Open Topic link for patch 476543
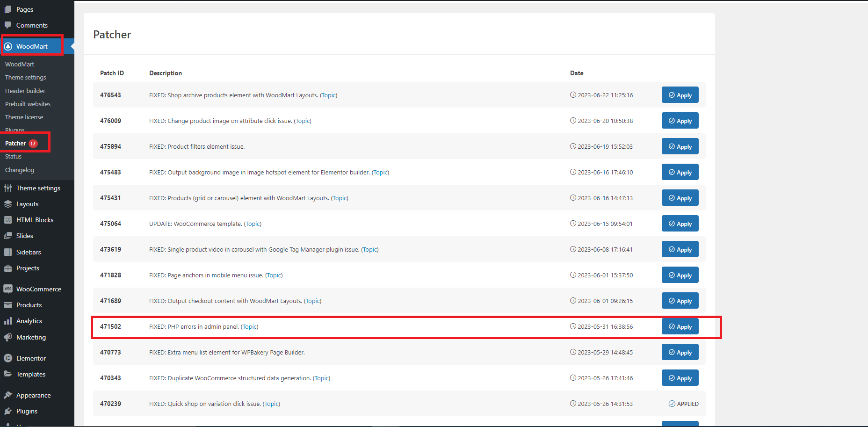Image resolution: width=868 pixels, height=427 pixels. (x=329, y=95)
